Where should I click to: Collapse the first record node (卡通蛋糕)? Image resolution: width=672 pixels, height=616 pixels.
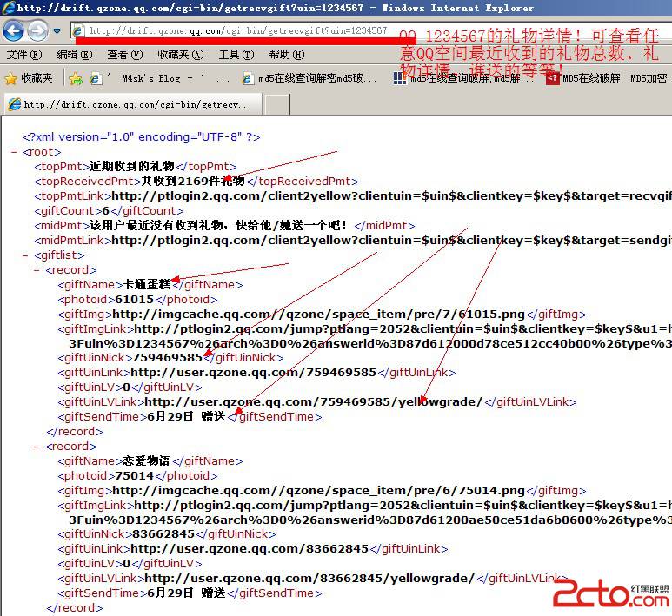tap(37, 270)
